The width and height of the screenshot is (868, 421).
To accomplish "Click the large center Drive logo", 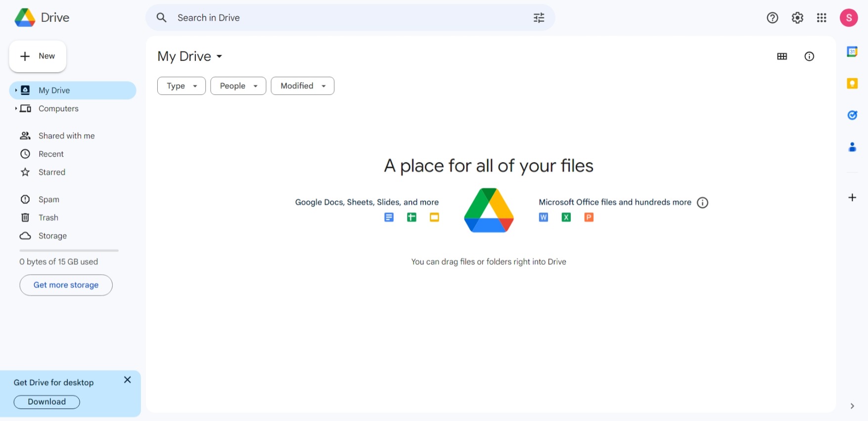I will pos(489,210).
